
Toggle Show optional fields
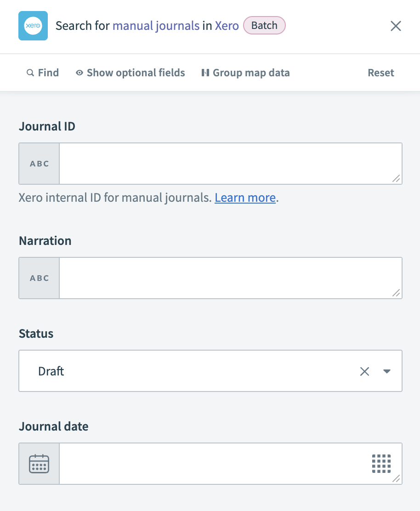[136, 73]
